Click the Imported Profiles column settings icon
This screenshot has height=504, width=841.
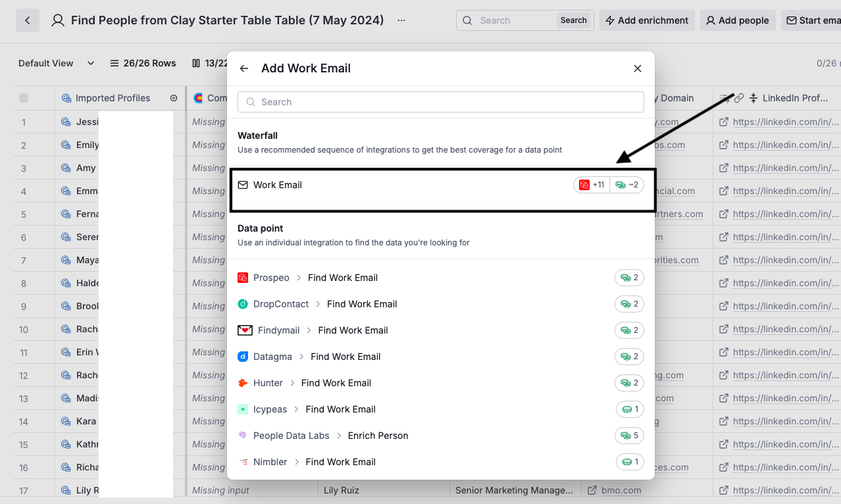tap(174, 98)
